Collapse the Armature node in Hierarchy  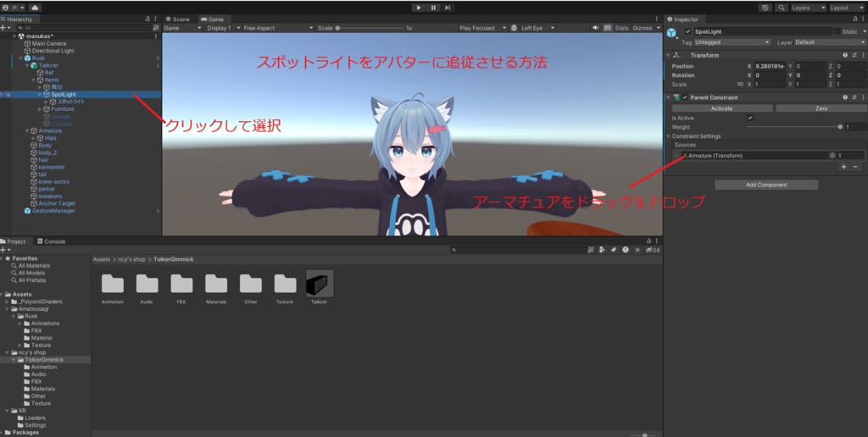(x=27, y=130)
